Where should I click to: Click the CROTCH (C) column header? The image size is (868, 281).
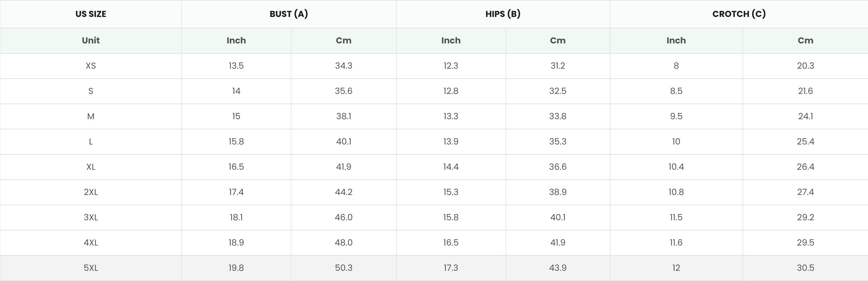(x=739, y=14)
